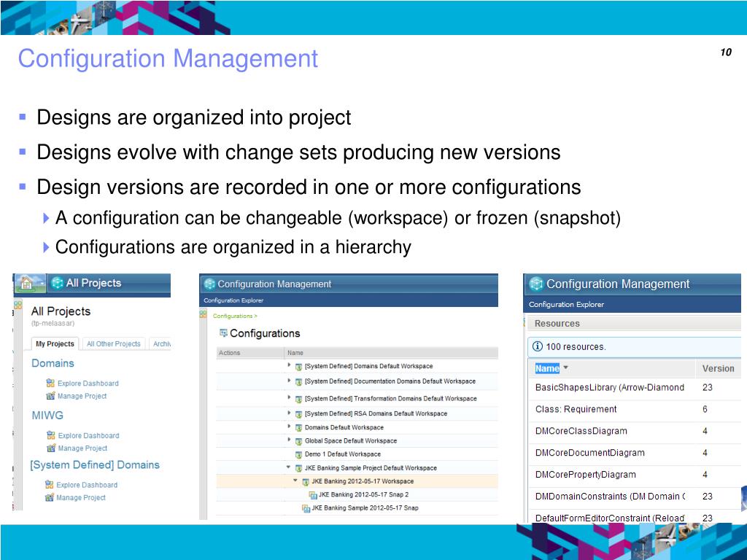Viewport: 747px width, 560px height.
Task: Click workspace icon of [System Defined] Domains Default Workspace
Action: [x=298, y=367]
